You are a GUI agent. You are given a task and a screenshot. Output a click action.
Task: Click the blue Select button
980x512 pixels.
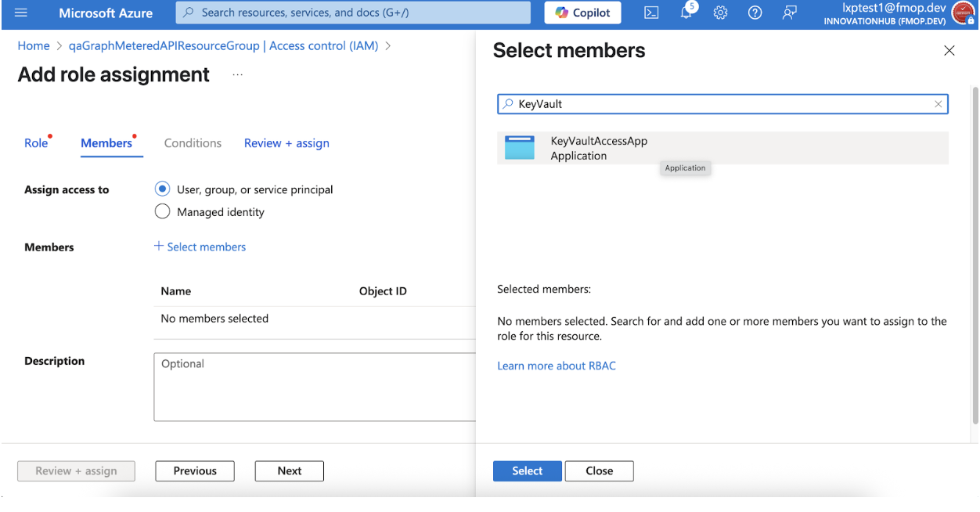(527, 471)
